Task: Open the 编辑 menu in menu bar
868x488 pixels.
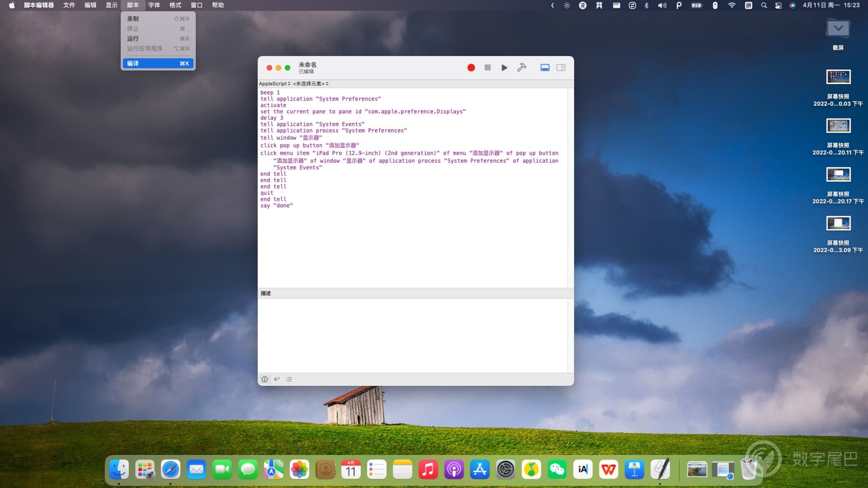Action: point(91,5)
